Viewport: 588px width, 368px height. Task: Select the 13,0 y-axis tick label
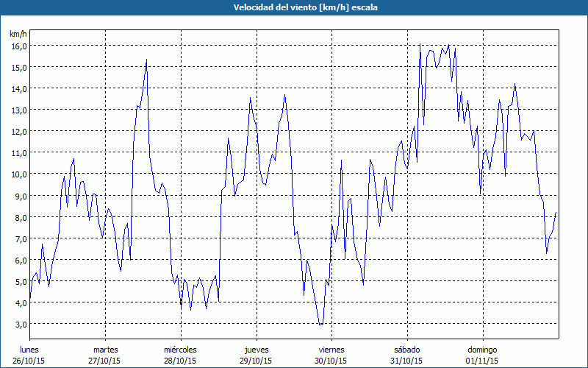tap(18, 110)
